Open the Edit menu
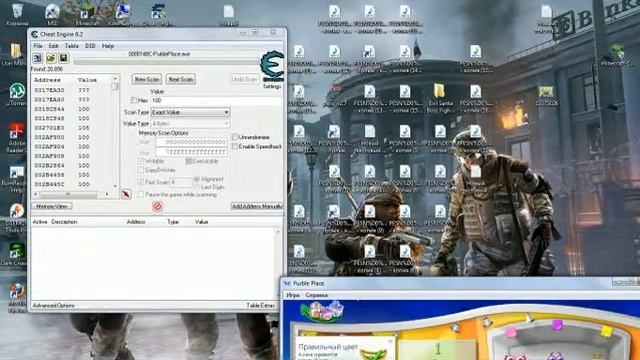The width and height of the screenshot is (640, 360). (x=53, y=46)
